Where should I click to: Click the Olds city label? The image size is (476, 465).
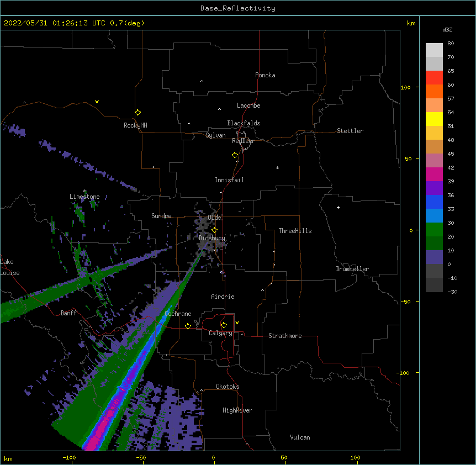pyautogui.click(x=214, y=218)
